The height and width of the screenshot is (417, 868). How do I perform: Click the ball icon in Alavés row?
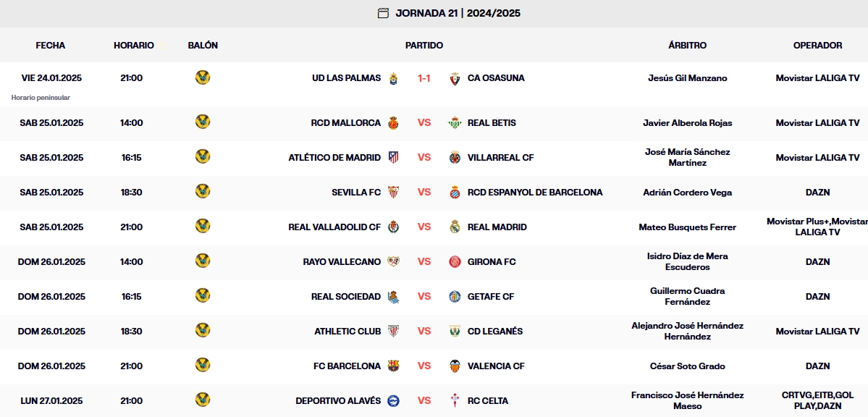point(203,400)
